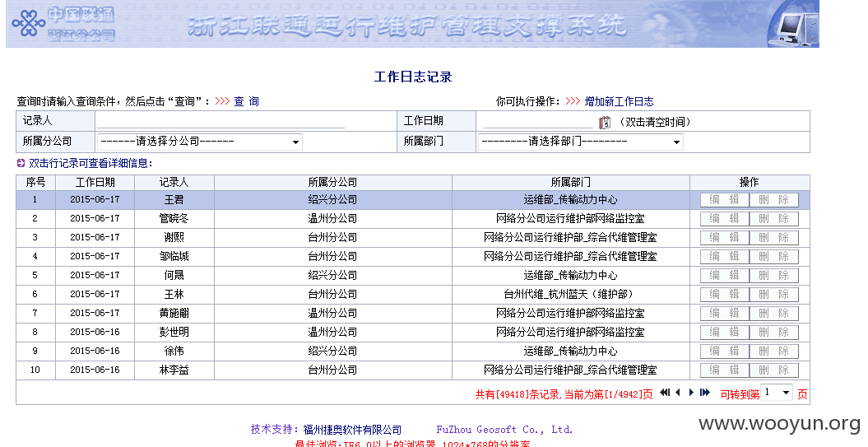Click the 所属分公司 column header in table
Viewport: 868px width, 447px height.
coord(332,182)
